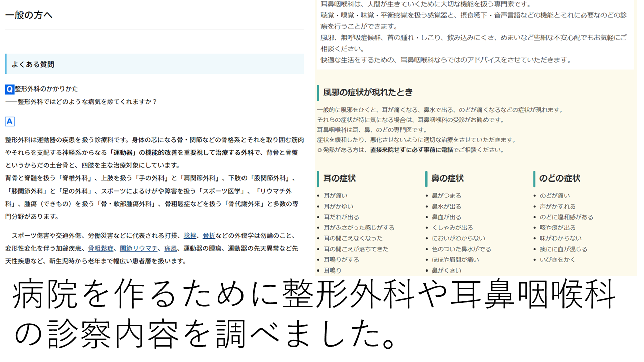Click the 整形外科のかかりかた question text
The width and height of the screenshot is (644, 362).
tap(46, 89)
